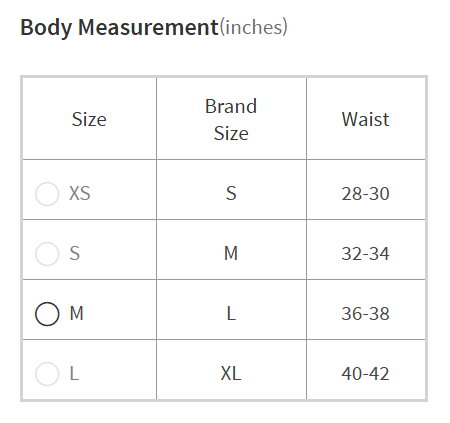Select the XS size radio button
450x423 pixels.
click(47, 194)
